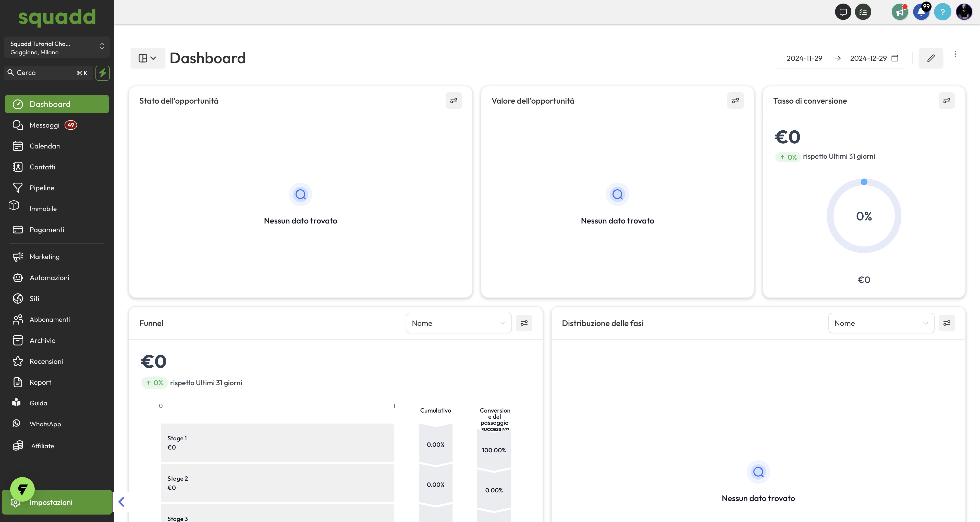Go to Messaggi in the sidebar

coord(44,125)
